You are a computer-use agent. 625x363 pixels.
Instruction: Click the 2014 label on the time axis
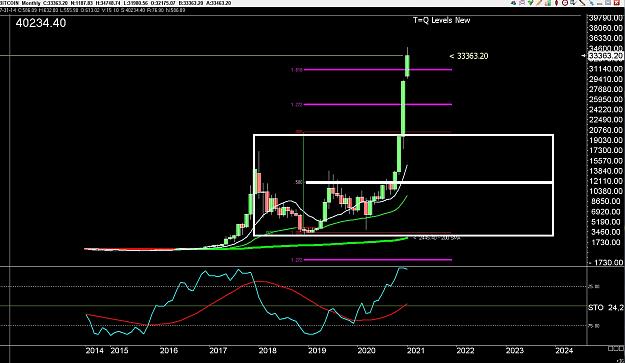click(94, 351)
